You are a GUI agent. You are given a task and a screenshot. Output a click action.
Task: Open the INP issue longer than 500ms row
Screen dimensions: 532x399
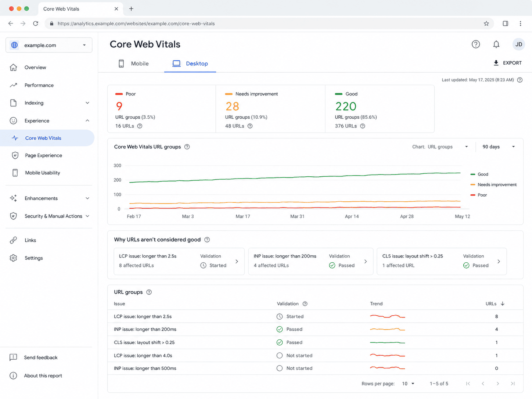pyautogui.click(x=315, y=369)
